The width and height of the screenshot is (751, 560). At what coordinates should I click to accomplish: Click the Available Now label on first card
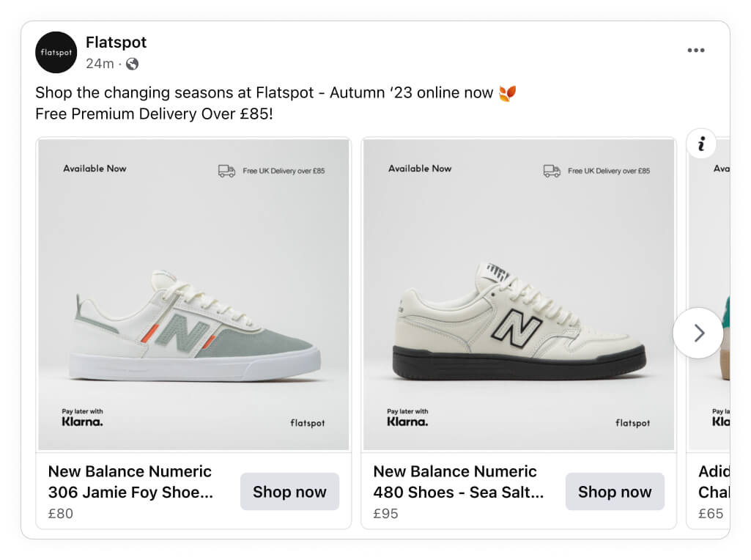coord(95,169)
